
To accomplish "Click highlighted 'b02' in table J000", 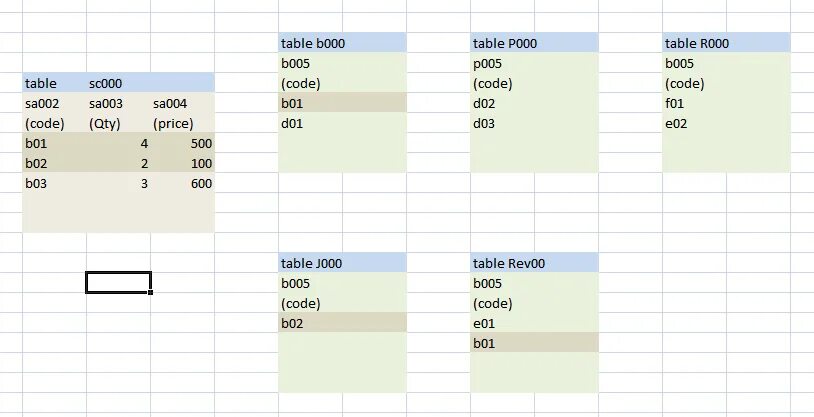I will (x=342, y=323).
